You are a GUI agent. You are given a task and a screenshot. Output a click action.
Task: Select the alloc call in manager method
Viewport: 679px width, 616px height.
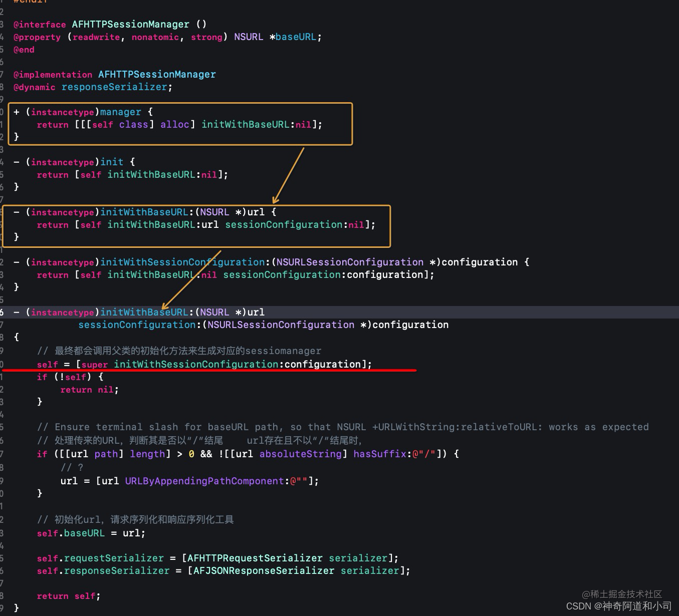[x=175, y=125]
